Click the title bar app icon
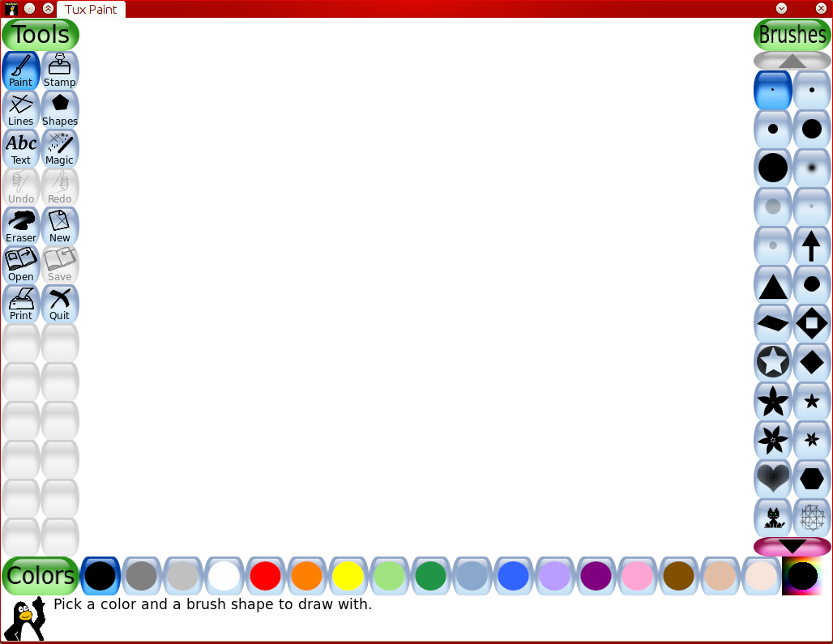833x644 pixels. click(x=11, y=8)
